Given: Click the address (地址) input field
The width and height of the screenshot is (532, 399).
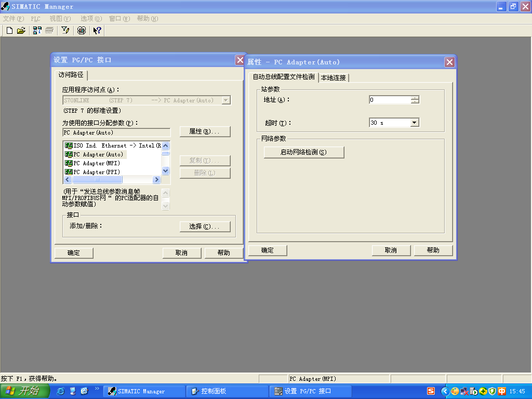Looking at the screenshot, I should 390,100.
